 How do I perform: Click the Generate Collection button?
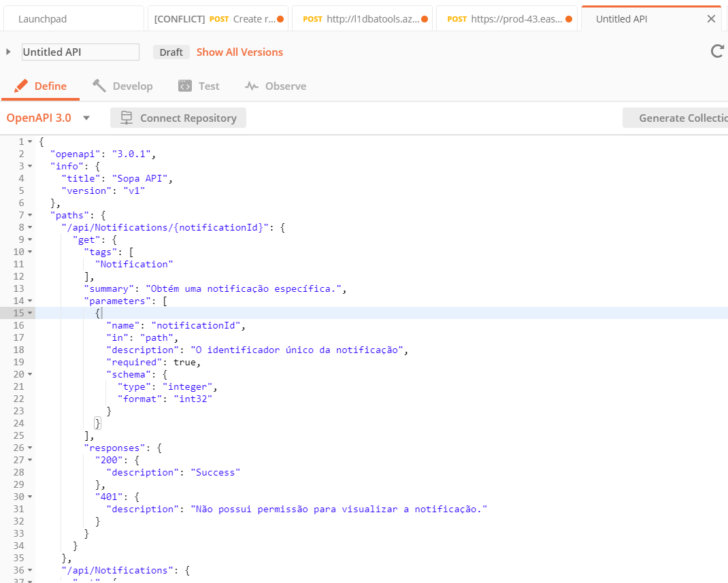click(689, 117)
